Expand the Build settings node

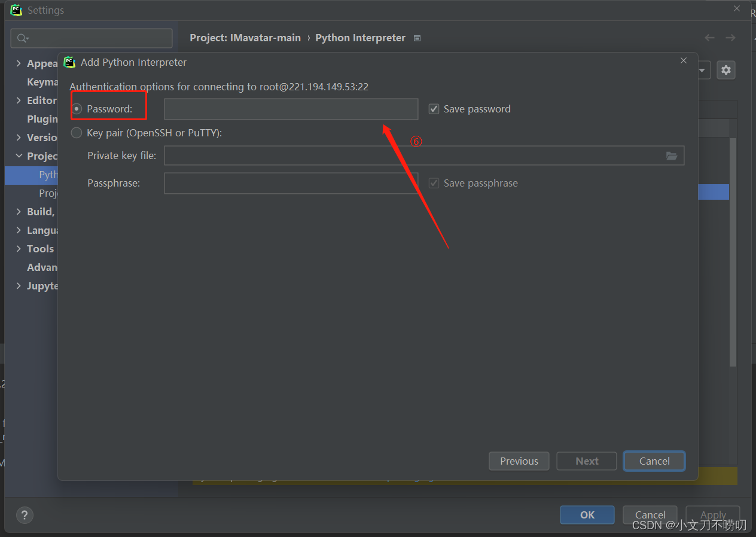(x=19, y=212)
